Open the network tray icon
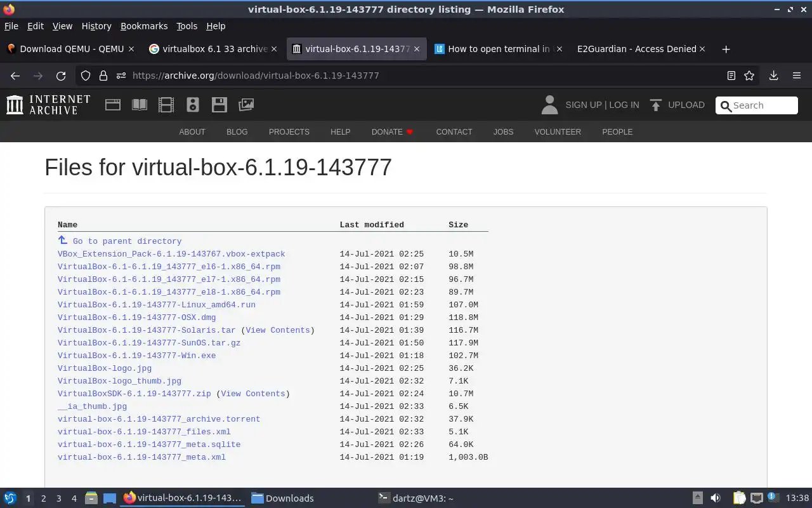 [x=757, y=498]
